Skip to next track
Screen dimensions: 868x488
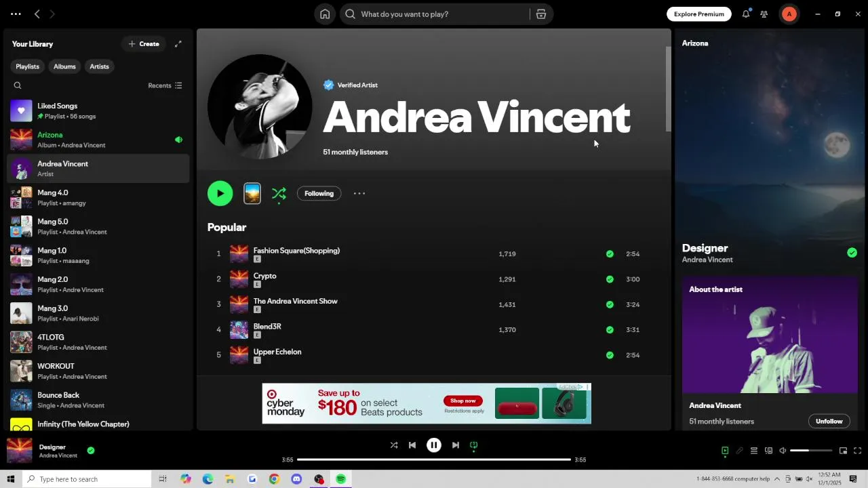456,445
